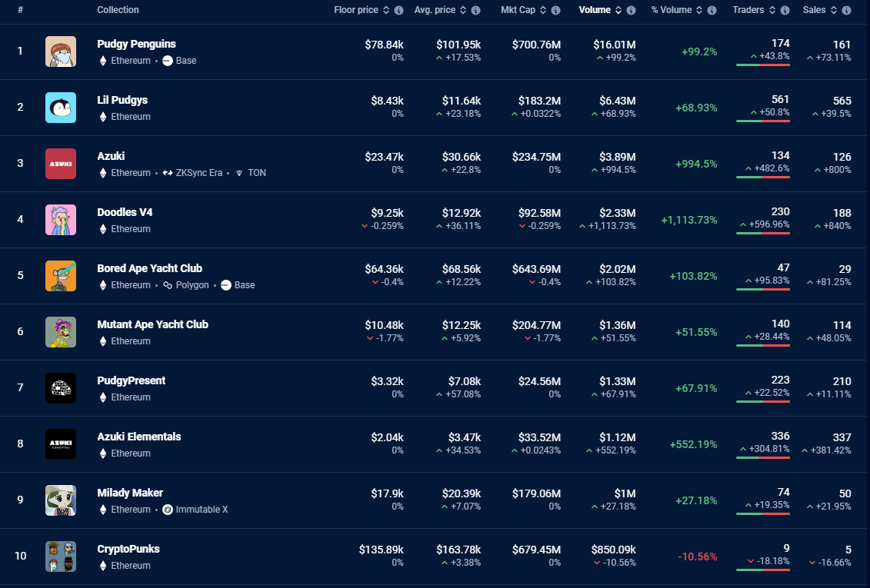Click Bored Ape market cap $643.69M
The image size is (870, 588).
point(536,269)
